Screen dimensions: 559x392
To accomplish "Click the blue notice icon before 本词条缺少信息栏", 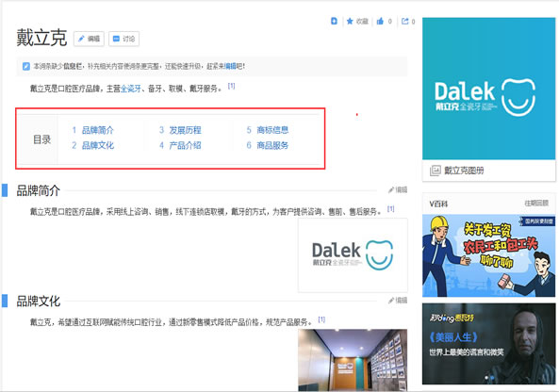I will click(26, 66).
